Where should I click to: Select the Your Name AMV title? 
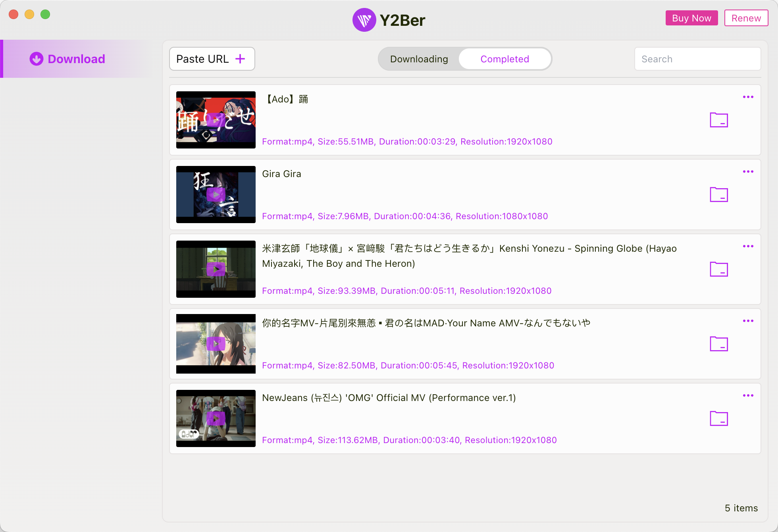(x=426, y=323)
